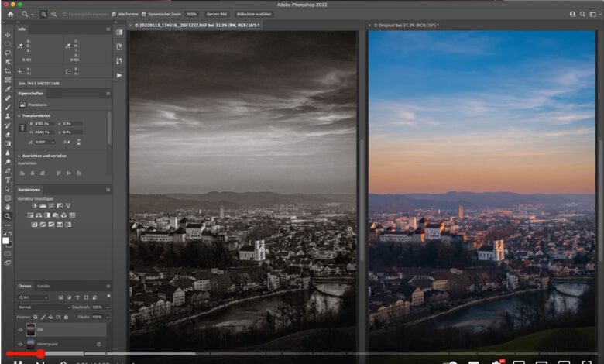Image resolution: width=604 pixels, height=364 pixels.
Task: Click the BW layer thumbnail
Action: [31, 328]
